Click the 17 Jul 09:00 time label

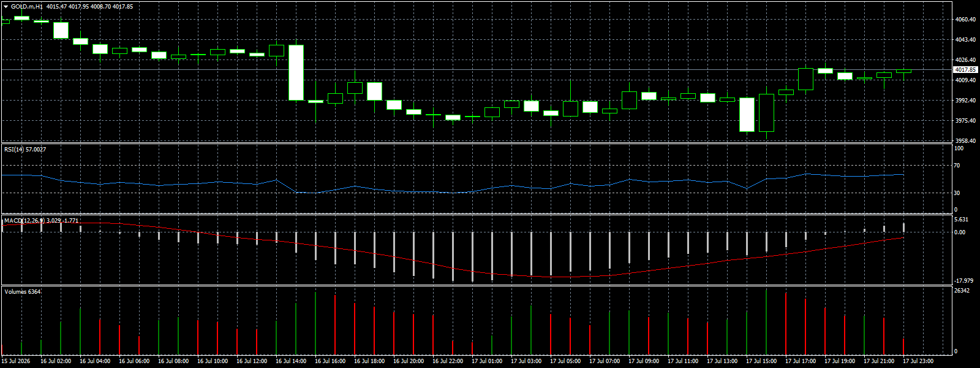point(644,361)
